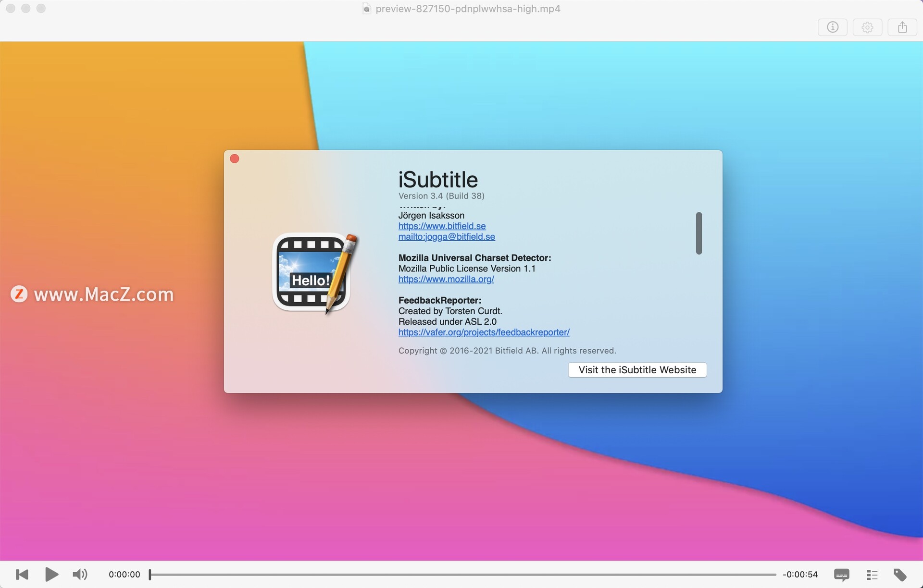Click the playback timeline scrubber
The image size is (923, 588).
(x=462, y=574)
